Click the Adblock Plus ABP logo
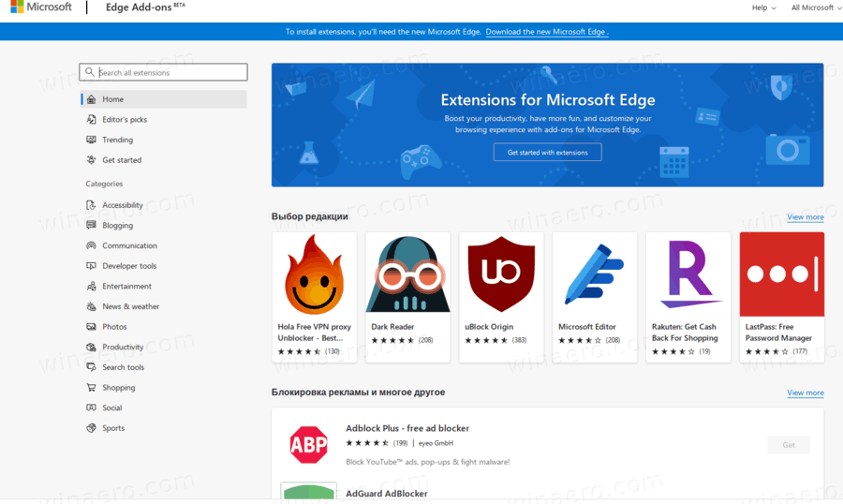The image size is (843, 504). (308, 445)
